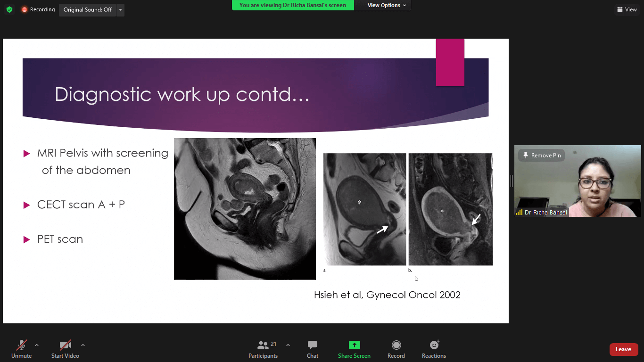
Task: Open the Original Sound dropdown arrow
Action: pos(120,10)
